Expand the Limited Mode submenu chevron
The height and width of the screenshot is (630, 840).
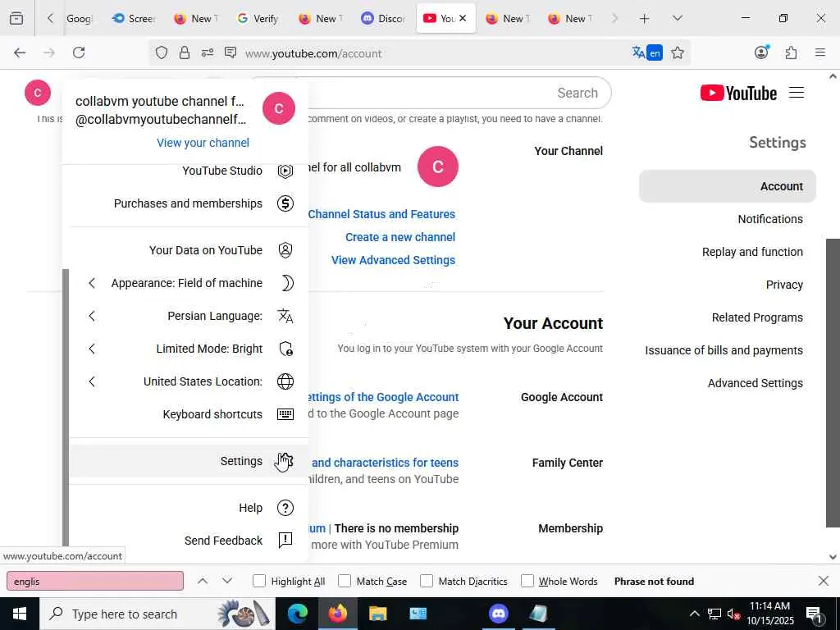92,349
